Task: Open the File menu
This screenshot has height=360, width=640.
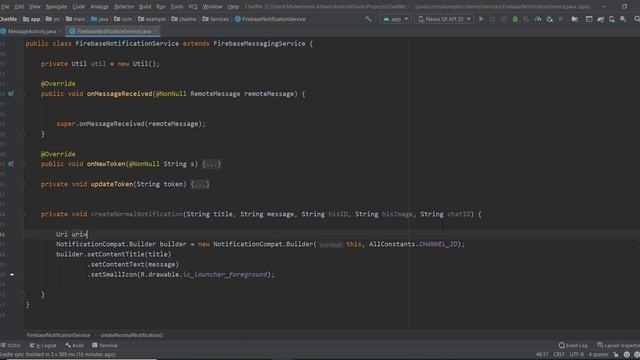Action: (4, 7)
